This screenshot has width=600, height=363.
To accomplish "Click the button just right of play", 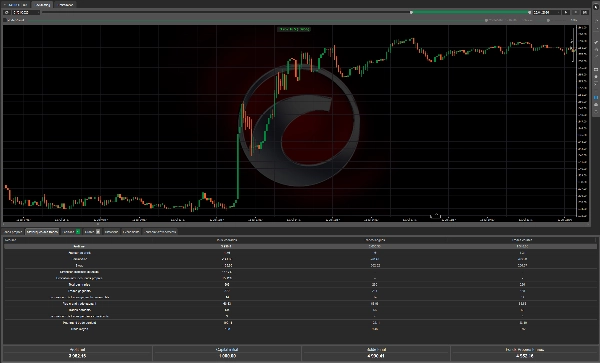I will (x=576, y=12).
